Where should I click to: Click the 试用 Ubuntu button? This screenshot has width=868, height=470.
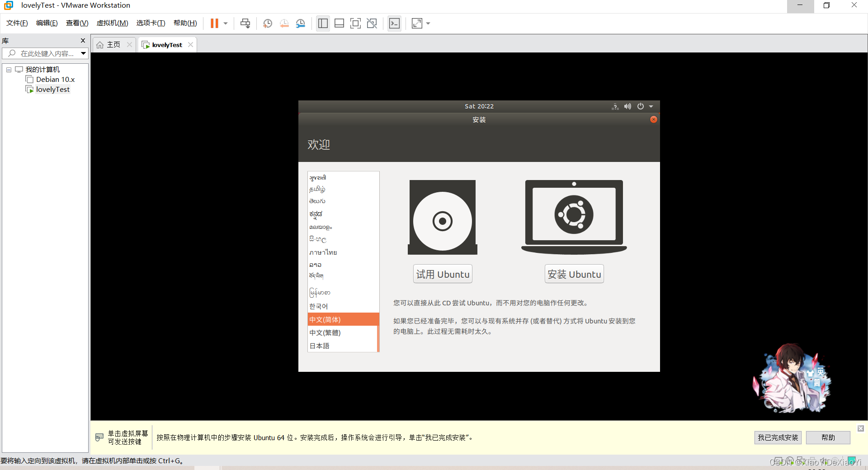tap(443, 274)
